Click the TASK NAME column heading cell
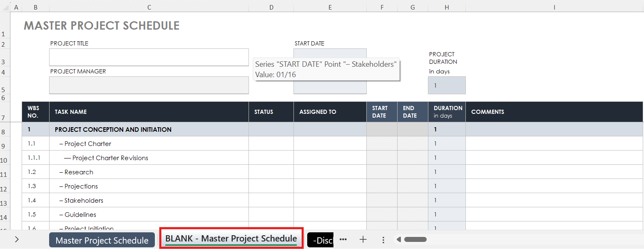 point(149,112)
